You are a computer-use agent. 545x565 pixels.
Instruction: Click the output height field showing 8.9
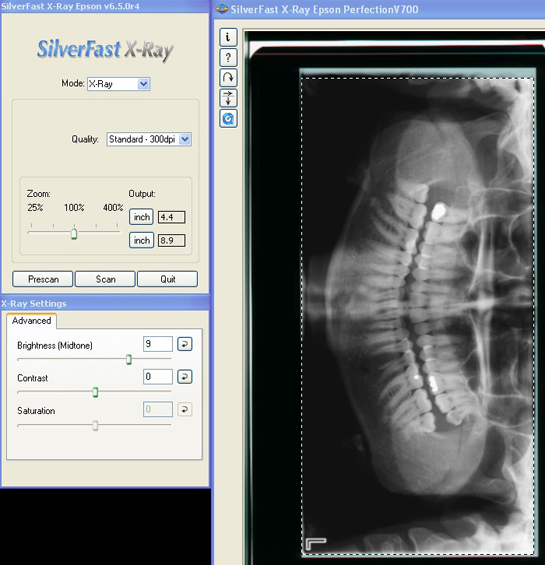coord(172,240)
